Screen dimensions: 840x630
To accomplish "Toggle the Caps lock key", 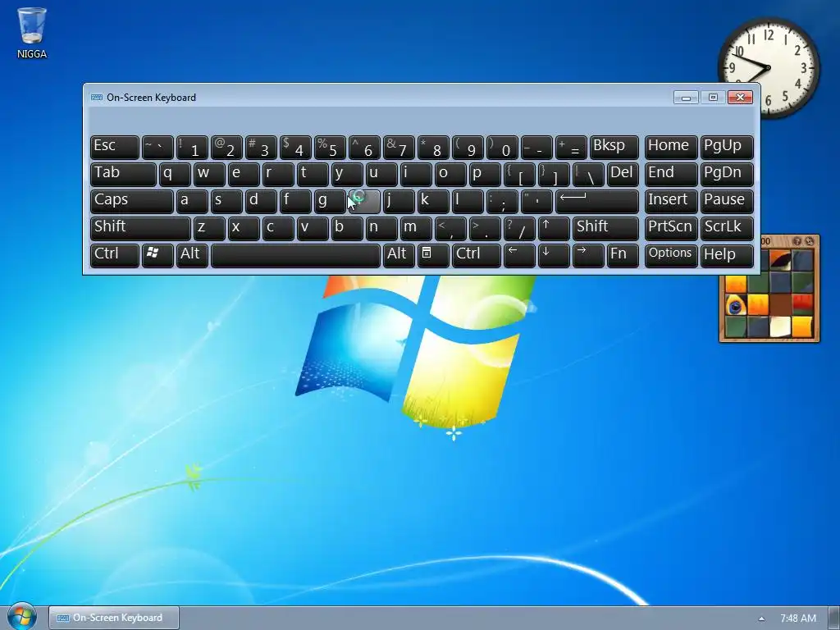I will (132, 202).
